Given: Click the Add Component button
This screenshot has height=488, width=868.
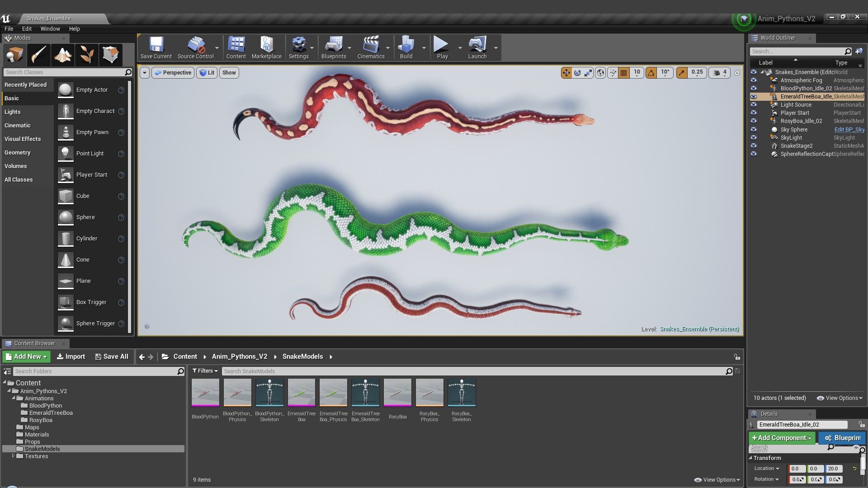Looking at the screenshot, I should pos(782,438).
